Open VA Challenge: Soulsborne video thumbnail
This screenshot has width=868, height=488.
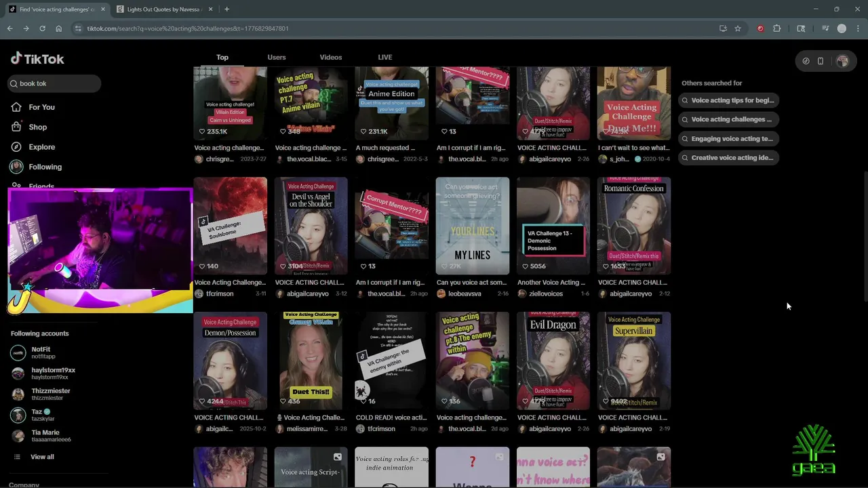231,226
